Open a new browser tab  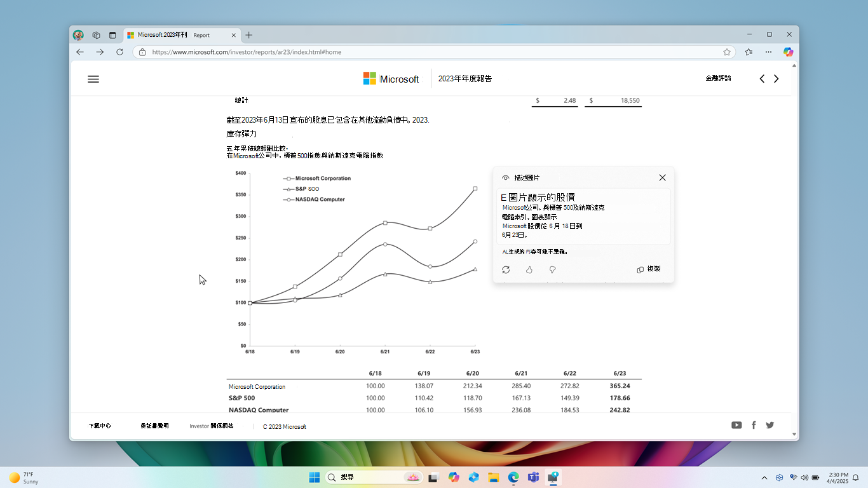coord(249,35)
